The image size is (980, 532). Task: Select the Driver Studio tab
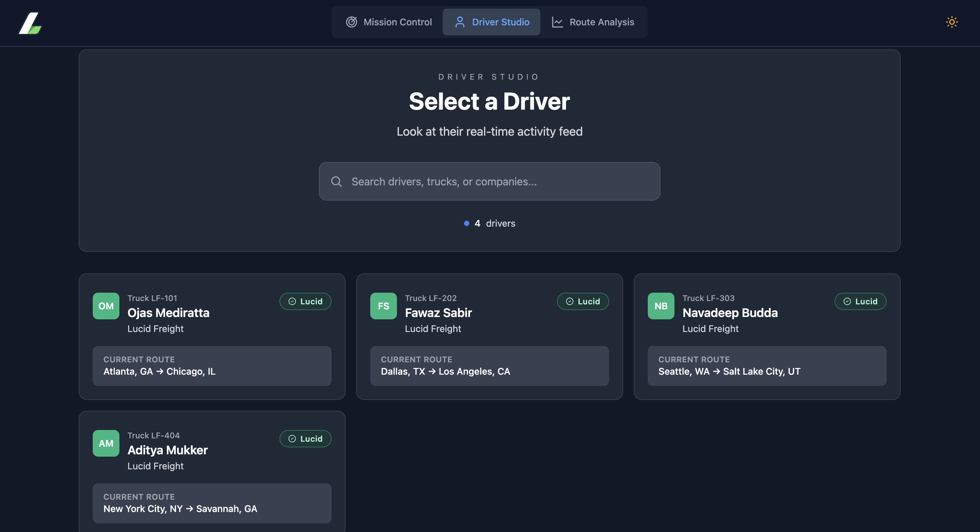pos(491,22)
